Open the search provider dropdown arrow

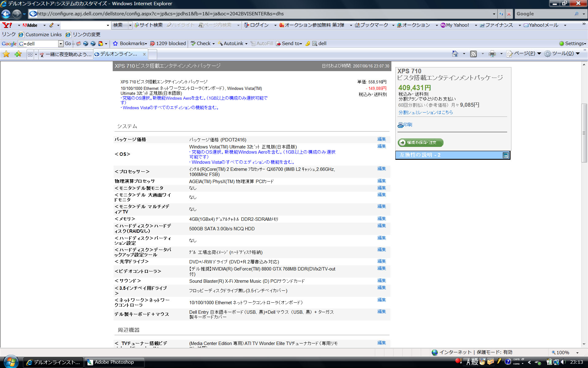(584, 14)
